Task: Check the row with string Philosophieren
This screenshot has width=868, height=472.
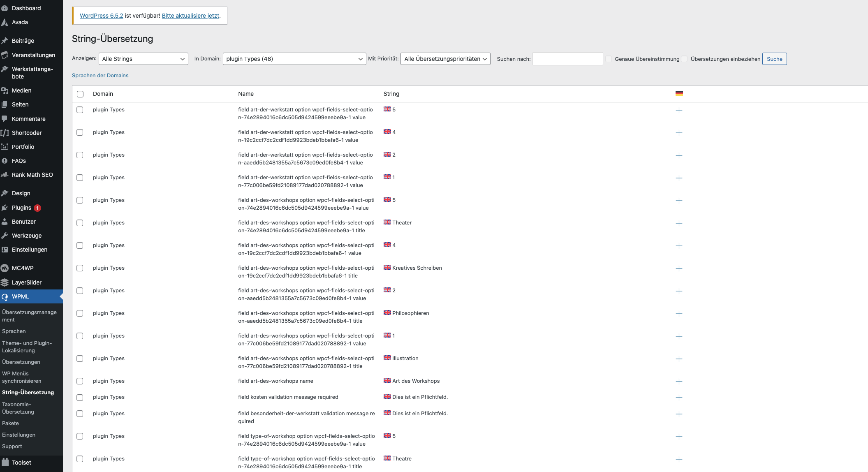Action: point(80,313)
